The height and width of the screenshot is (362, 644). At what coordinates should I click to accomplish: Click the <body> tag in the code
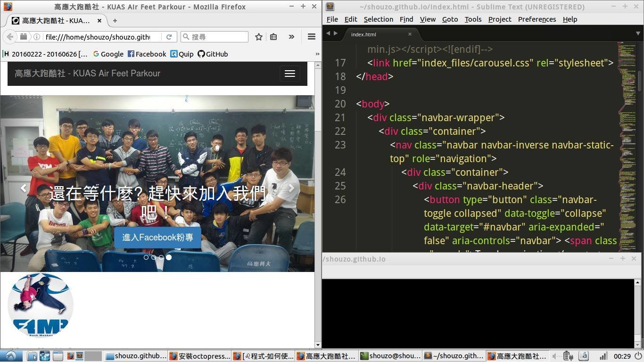click(x=373, y=104)
